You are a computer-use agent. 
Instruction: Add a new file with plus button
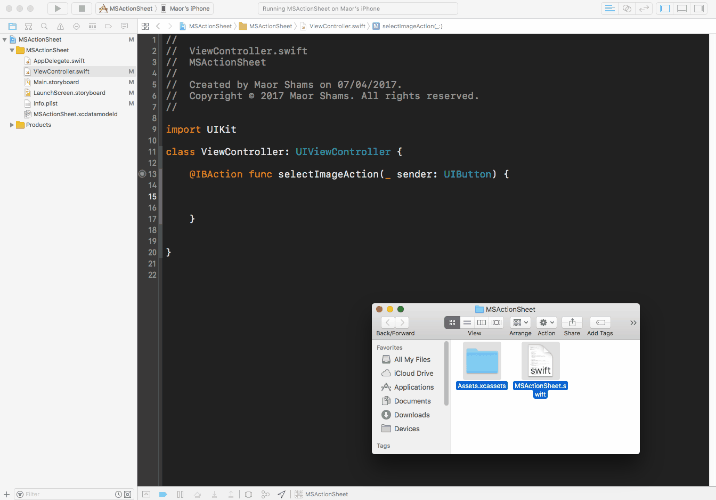tap(6, 494)
